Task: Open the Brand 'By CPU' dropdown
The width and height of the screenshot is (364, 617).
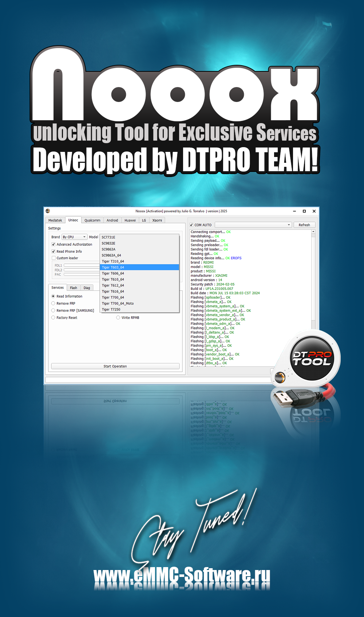Action: pyautogui.click(x=74, y=237)
